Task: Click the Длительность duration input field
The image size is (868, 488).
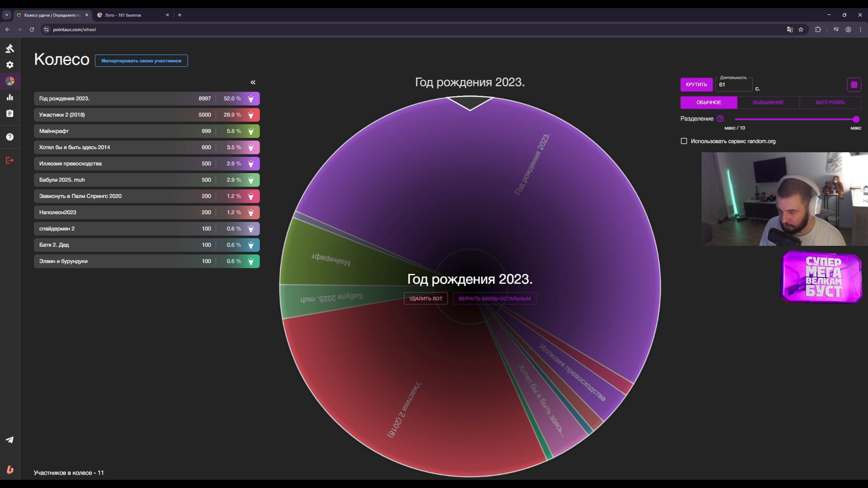Action: [x=733, y=85]
